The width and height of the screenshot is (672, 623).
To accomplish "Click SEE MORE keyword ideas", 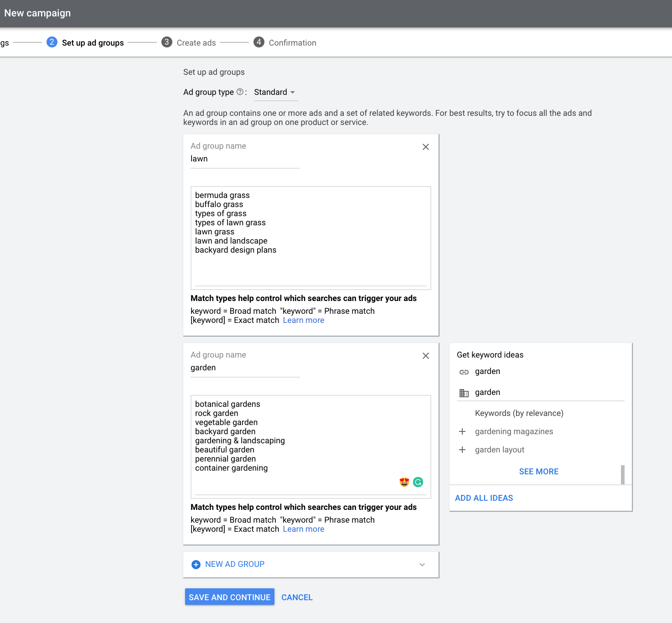I will pyautogui.click(x=539, y=471).
